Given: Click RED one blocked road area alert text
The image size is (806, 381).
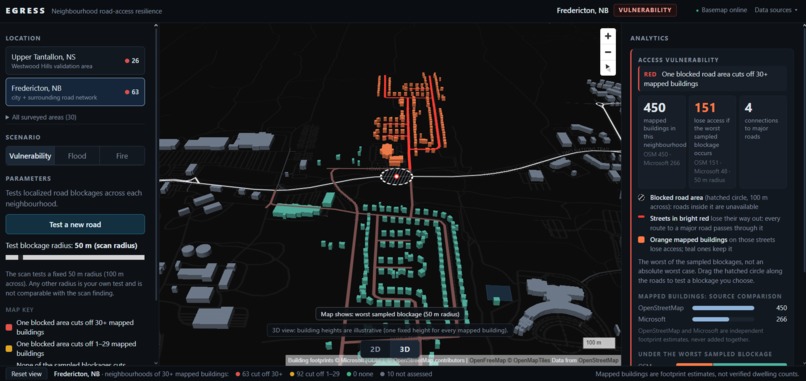Looking at the screenshot, I should (x=712, y=78).
